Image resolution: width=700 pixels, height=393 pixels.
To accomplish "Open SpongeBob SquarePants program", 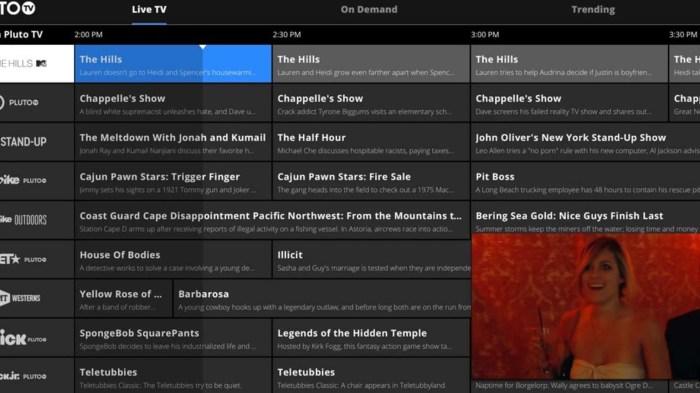I will click(173, 338).
